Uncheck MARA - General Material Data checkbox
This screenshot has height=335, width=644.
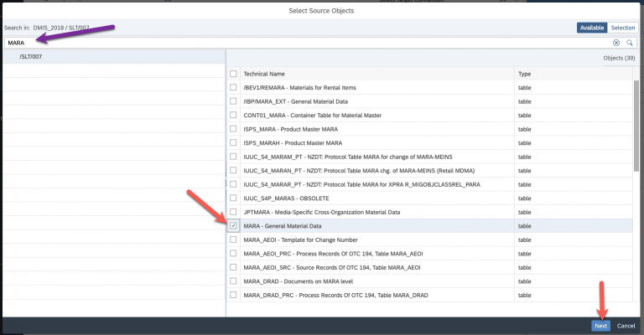[233, 226]
